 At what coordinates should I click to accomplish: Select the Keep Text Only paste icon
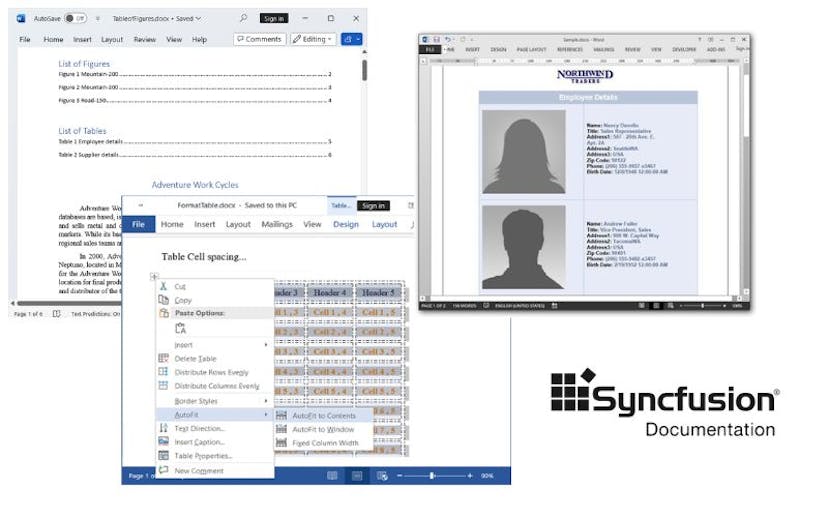181,328
